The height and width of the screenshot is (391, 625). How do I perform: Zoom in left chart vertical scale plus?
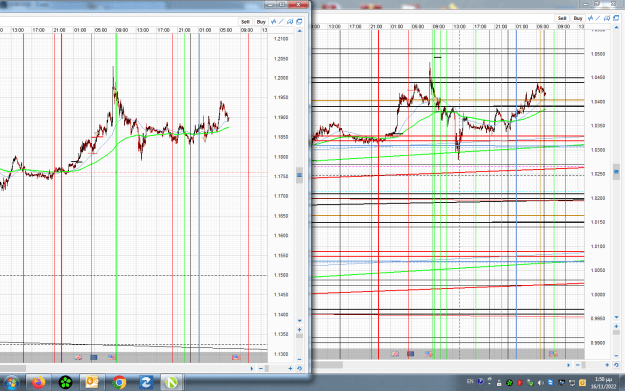[300, 330]
